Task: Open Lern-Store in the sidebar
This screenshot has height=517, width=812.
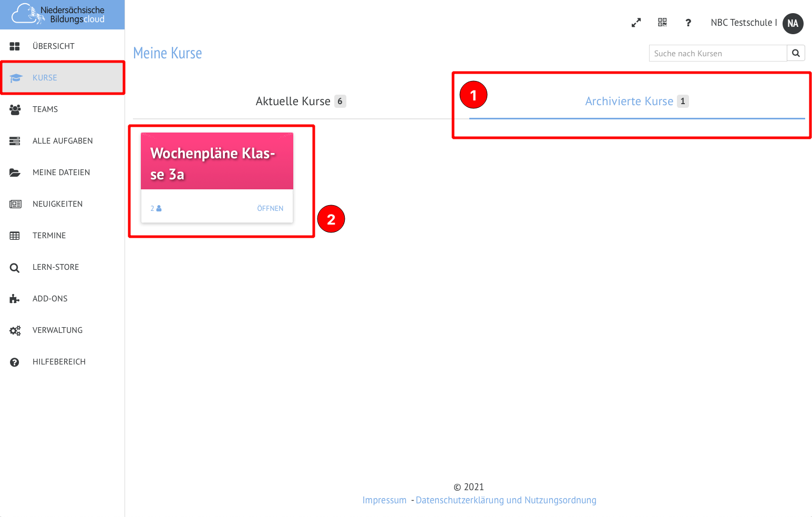Action: [x=55, y=267]
